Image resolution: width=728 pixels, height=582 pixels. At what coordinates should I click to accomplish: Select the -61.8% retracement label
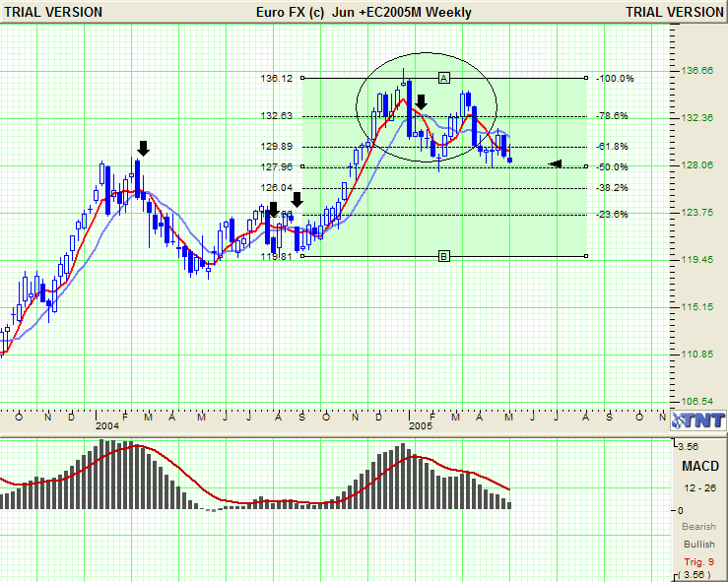612,147
